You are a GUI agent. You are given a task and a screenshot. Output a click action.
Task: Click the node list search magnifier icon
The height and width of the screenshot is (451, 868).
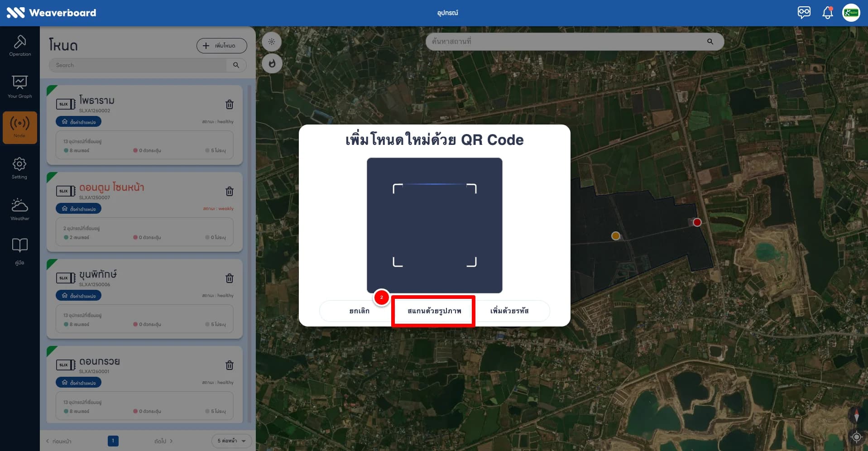click(236, 65)
